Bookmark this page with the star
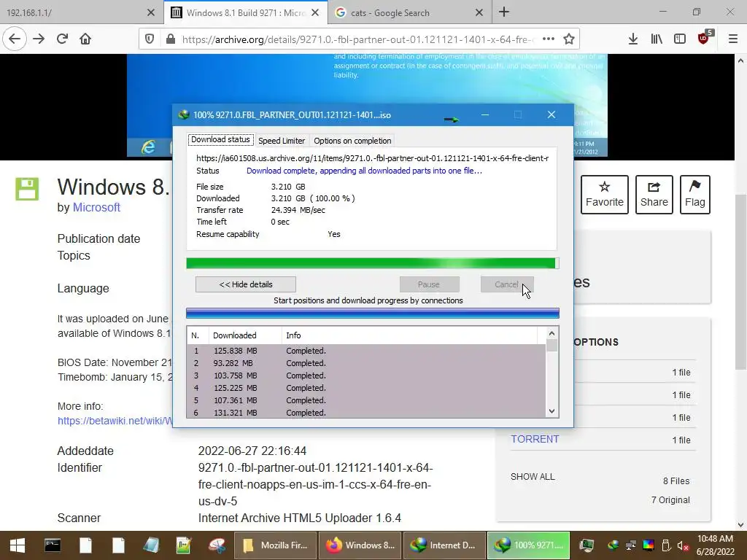The image size is (747, 560). 569,39
